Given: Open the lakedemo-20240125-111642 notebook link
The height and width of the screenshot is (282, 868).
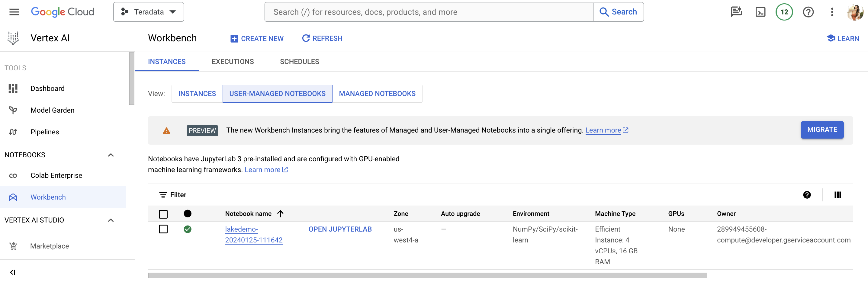Looking at the screenshot, I should pyautogui.click(x=254, y=235).
